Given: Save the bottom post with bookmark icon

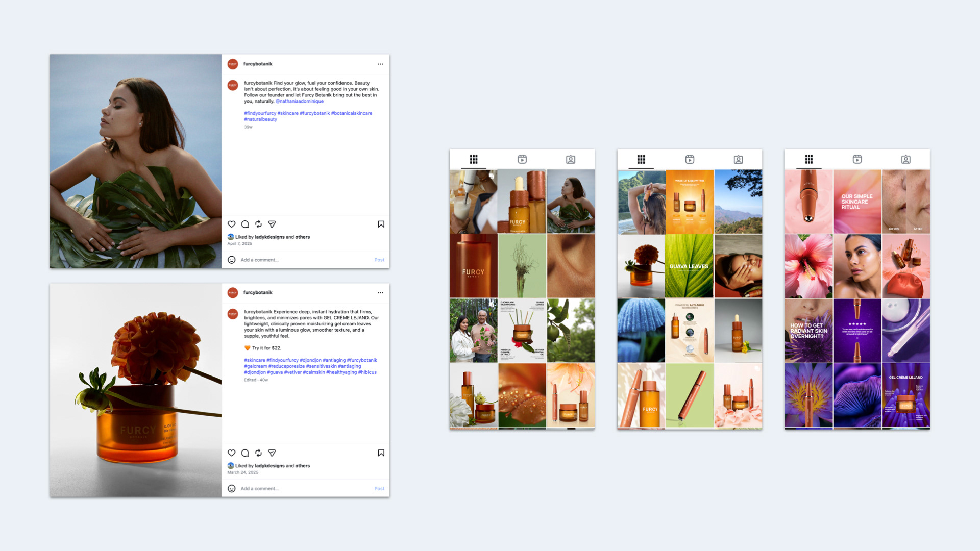Looking at the screenshot, I should point(381,453).
